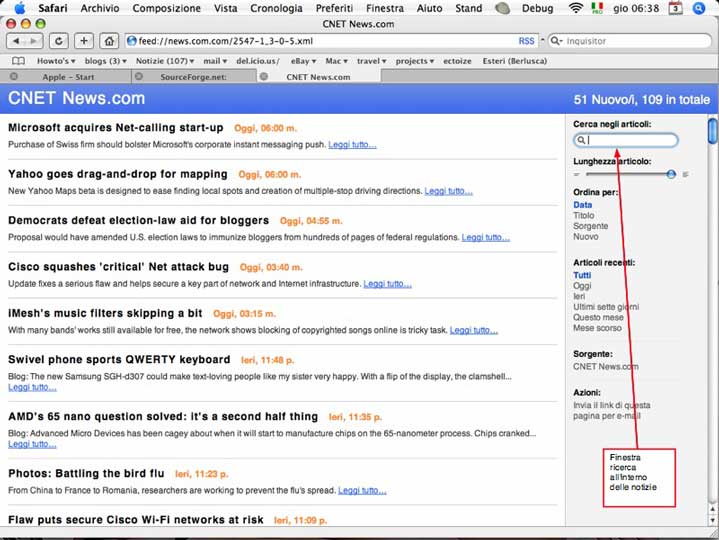Click the RSS badge in the address bar
This screenshot has height=540, width=719.
526,41
